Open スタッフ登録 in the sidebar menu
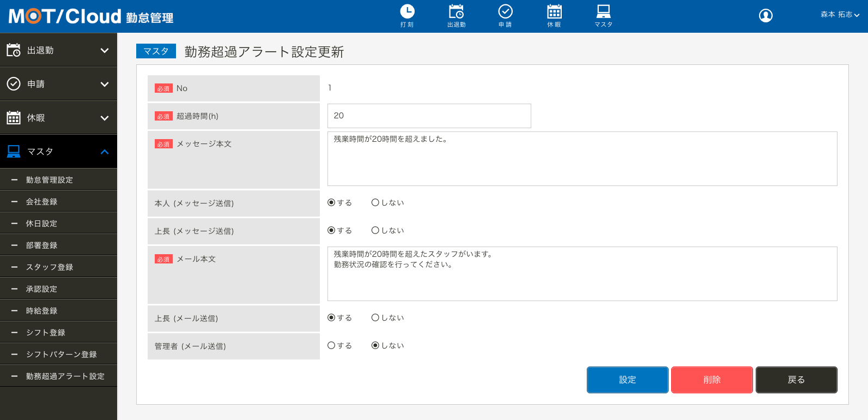The image size is (868, 420). tap(50, 267)
